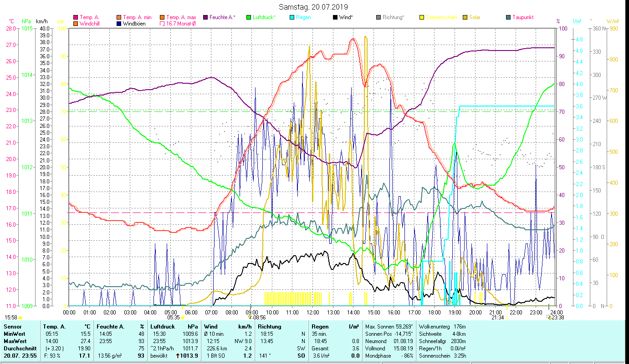The image size is (629, 364).
Task: Click the '1 Bft SO' wind value
Action: (217, 356)
